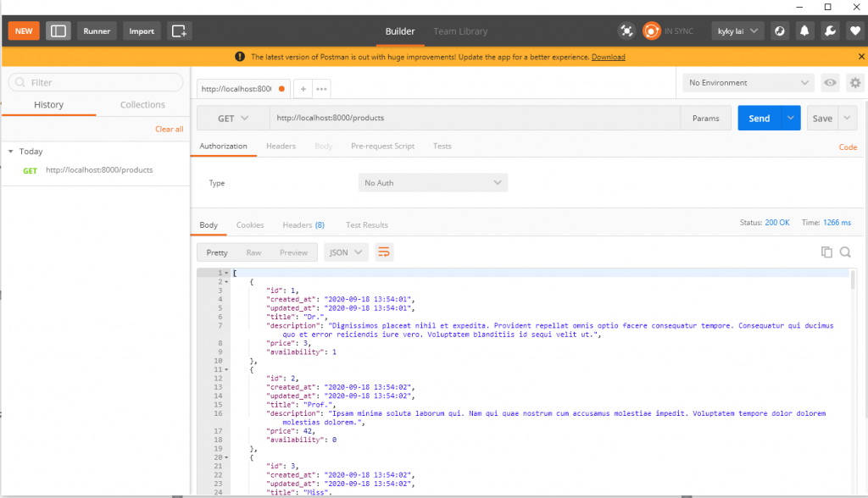Open tab options three-dots menu

click(321, 89)
